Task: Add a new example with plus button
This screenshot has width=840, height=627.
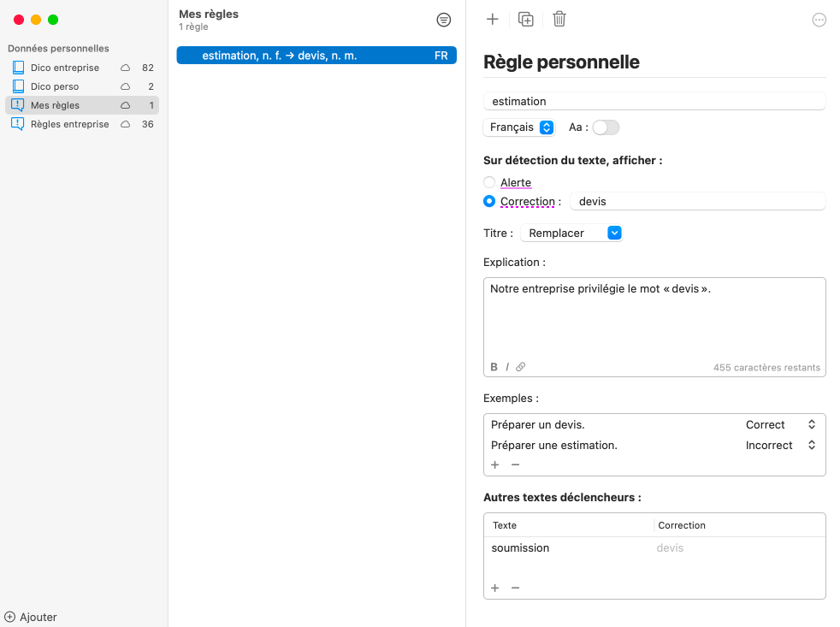Action: 495,464
